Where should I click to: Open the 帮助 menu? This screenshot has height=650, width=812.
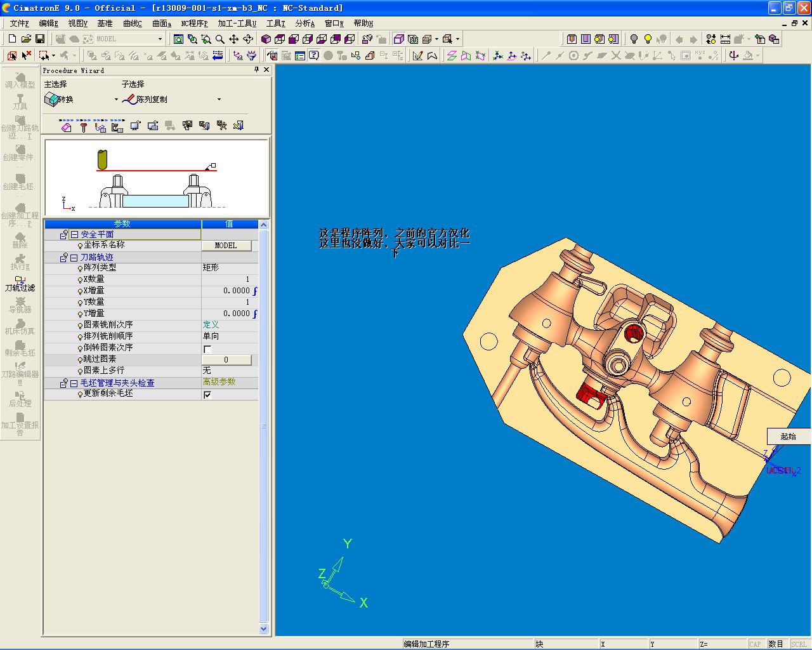(x=363, y=23)
